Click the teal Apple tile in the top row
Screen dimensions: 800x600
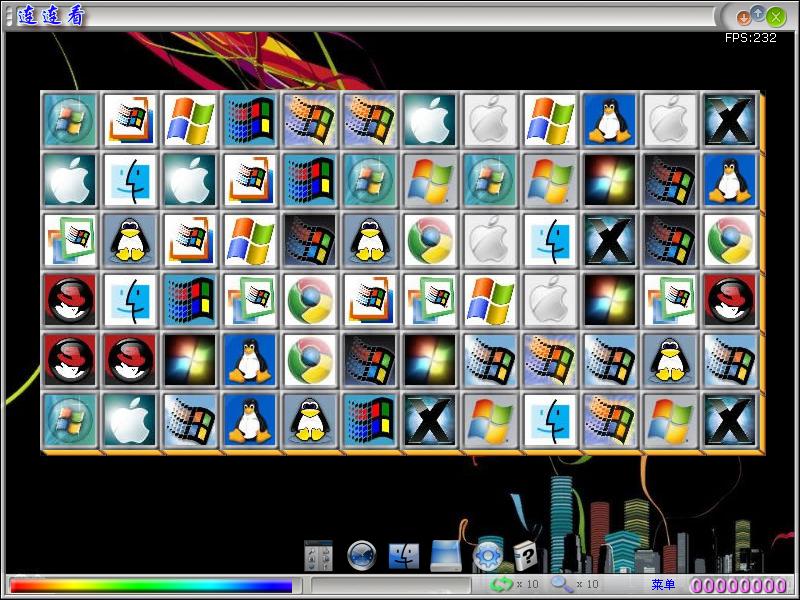click(430, 120)
